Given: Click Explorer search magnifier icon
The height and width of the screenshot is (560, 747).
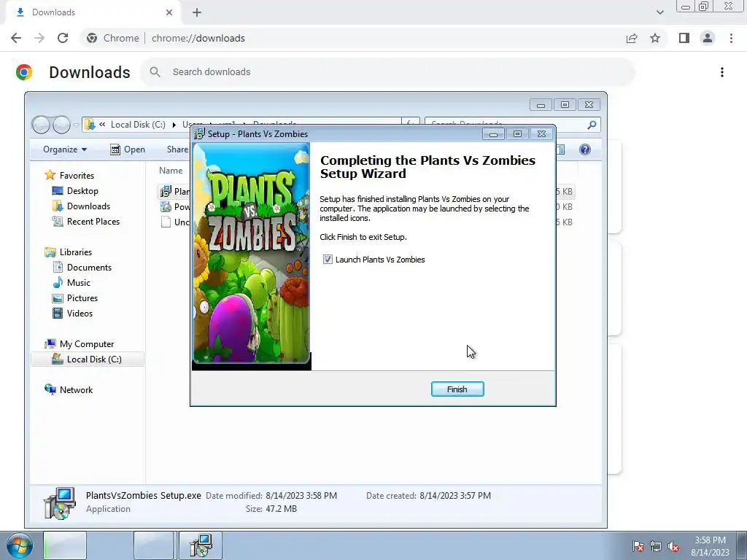Looking at the screenshot, I should click(x=592, y=125).
